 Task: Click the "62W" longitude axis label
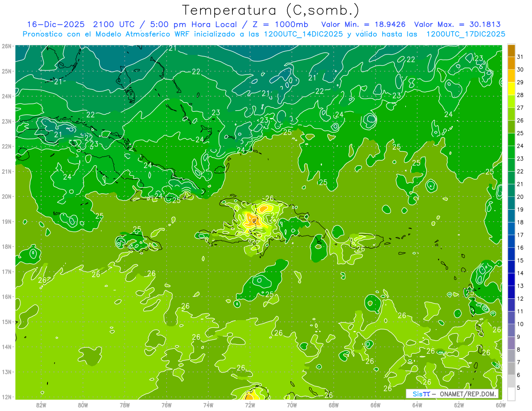pos(459,405)
